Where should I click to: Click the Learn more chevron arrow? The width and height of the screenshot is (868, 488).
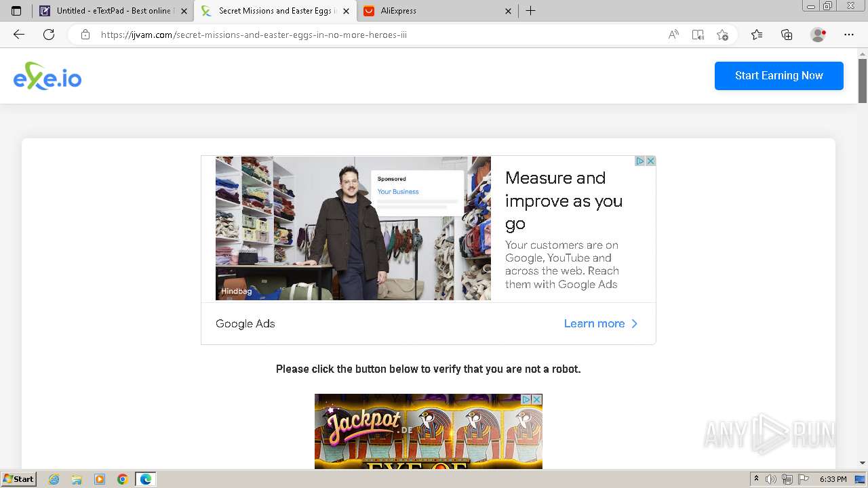coord(635,323)
